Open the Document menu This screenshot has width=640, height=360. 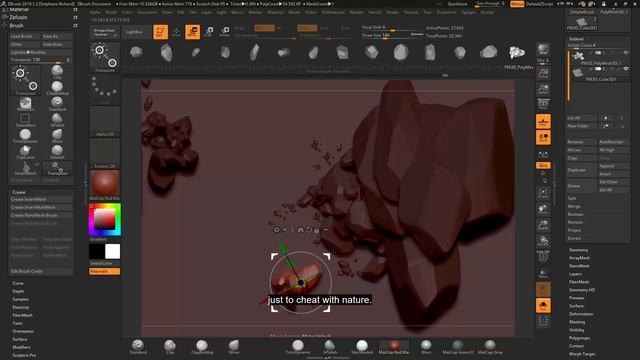click(147, 12)
